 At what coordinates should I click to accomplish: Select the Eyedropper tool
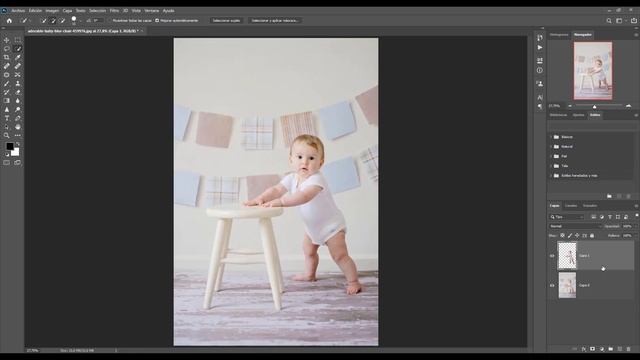18,57
